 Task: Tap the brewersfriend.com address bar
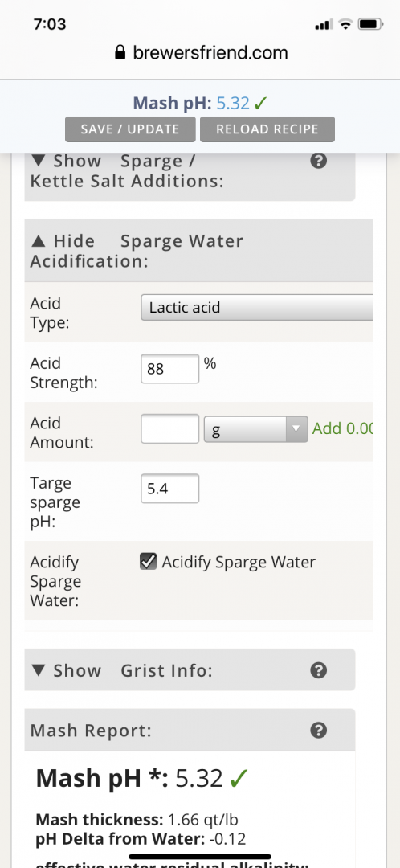(200, 53)
